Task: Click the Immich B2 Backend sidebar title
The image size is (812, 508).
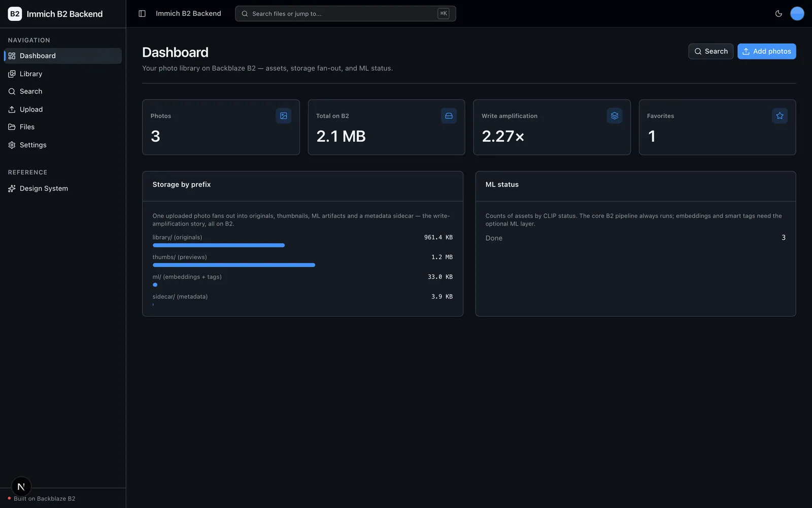Action: [64, 14]
